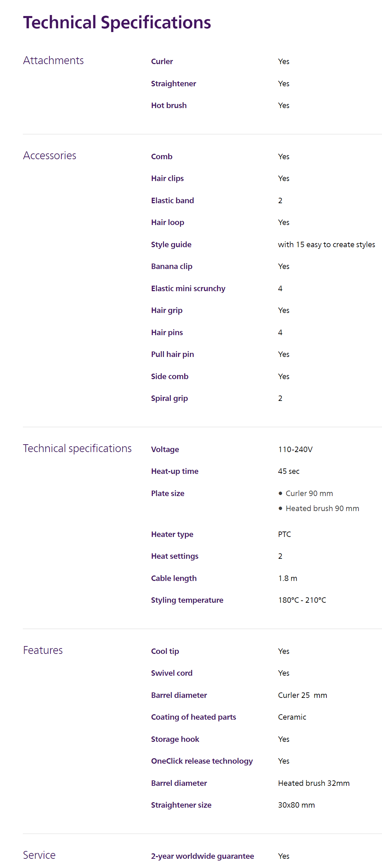Click "with 15 easy to create styles" text
This screenshot has width=382, height=868.
(326, 244)
